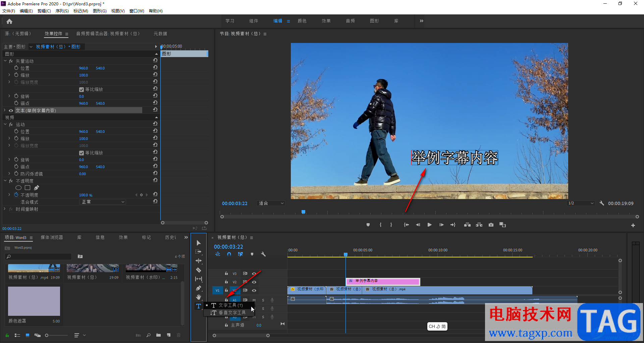This screenshot has height=343, width=644.
Task: Select free draw bezier mask pen
Action: 36,188
